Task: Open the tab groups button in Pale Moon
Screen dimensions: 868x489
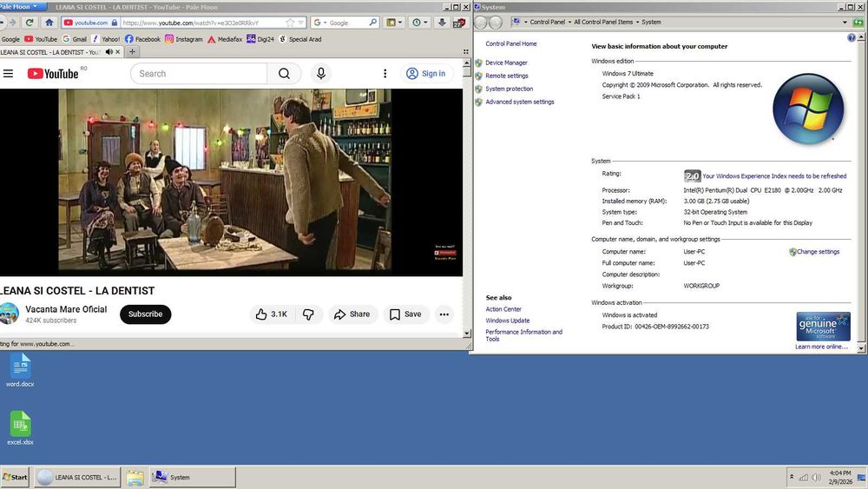Action: pyautogui.click(x=465, y=51)
